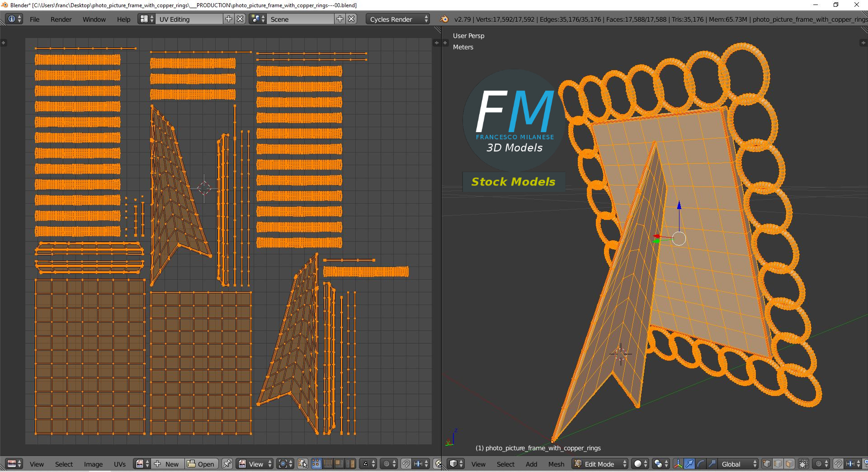Open the UV editor's Select menu
This screenshot has height=472, width=868.
(x=64, y=464)
